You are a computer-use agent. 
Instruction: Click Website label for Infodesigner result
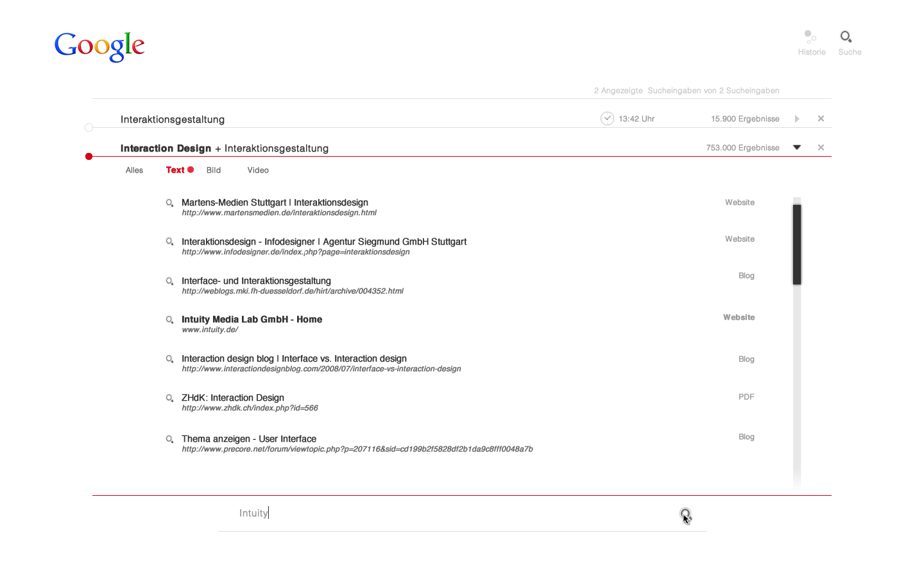point(740,239)
